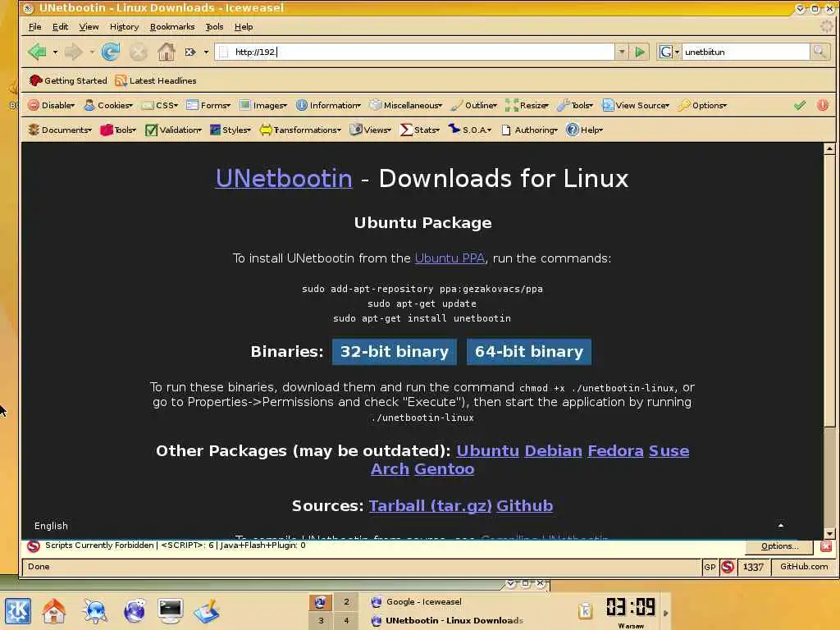840x630 pixels.
Task: Open the Tarball (tar.gz) source link
Action: click(x=430, y=506)
